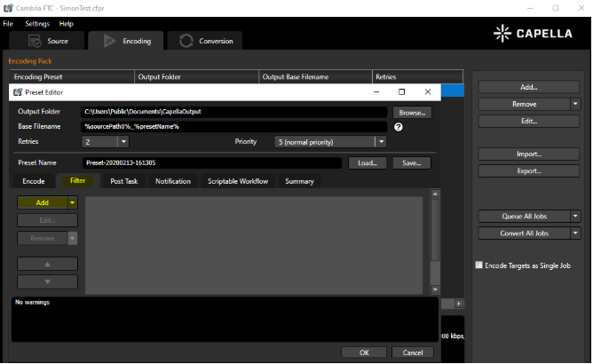The height and width of the screenshot is (364, 593).
Task: Click the Import button
Action: tap(529, 154)
